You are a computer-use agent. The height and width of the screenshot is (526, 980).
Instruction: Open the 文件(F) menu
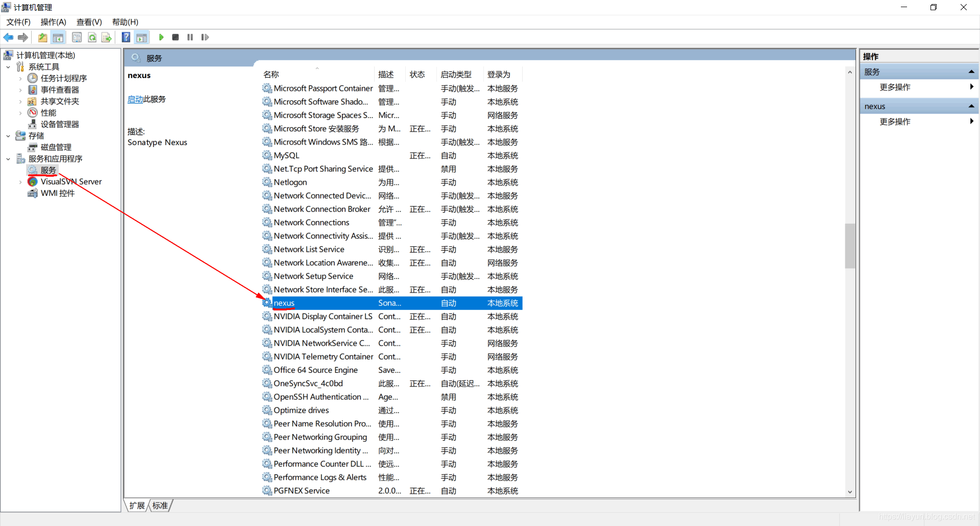click(x=18, y=22)
